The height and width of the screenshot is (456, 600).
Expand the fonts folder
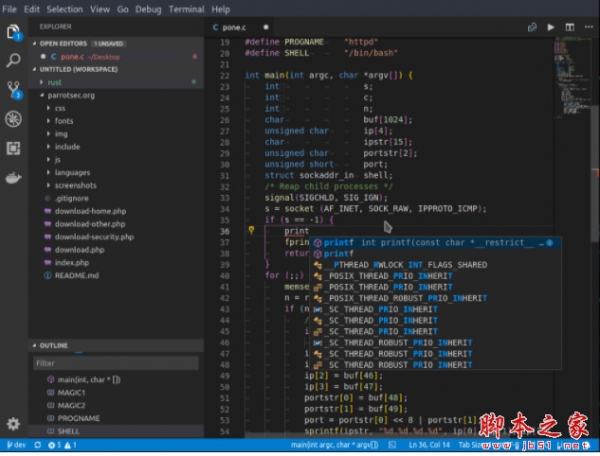[x=116, y=121]
